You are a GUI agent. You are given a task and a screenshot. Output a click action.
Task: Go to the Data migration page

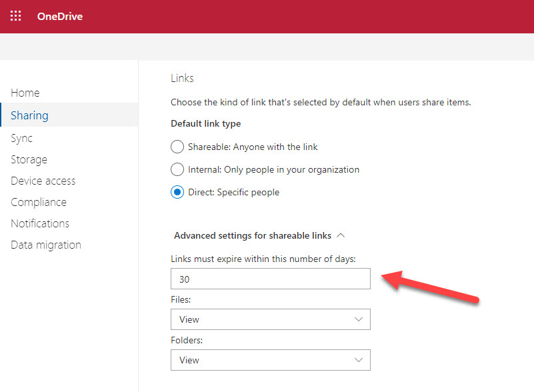(46, 245)
